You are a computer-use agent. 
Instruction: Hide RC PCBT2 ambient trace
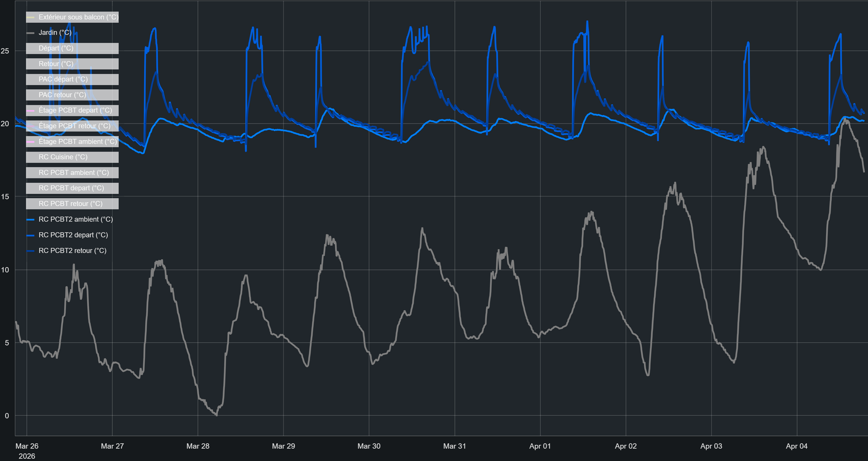76,219
